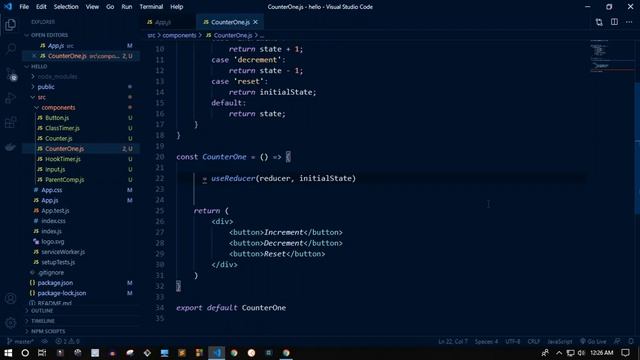This screenshot has height=360, width=640.
Task: Click the master branch status item
Action: pyautogui.click(x=20, y=341)
